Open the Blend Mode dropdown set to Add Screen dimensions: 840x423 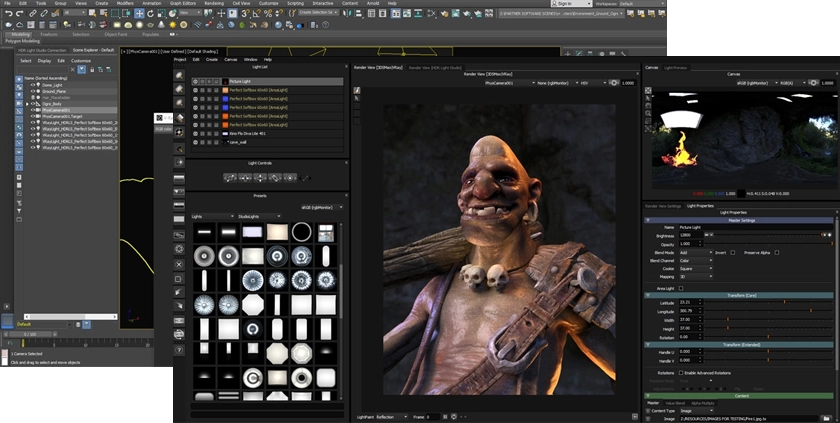click(696, 253)
